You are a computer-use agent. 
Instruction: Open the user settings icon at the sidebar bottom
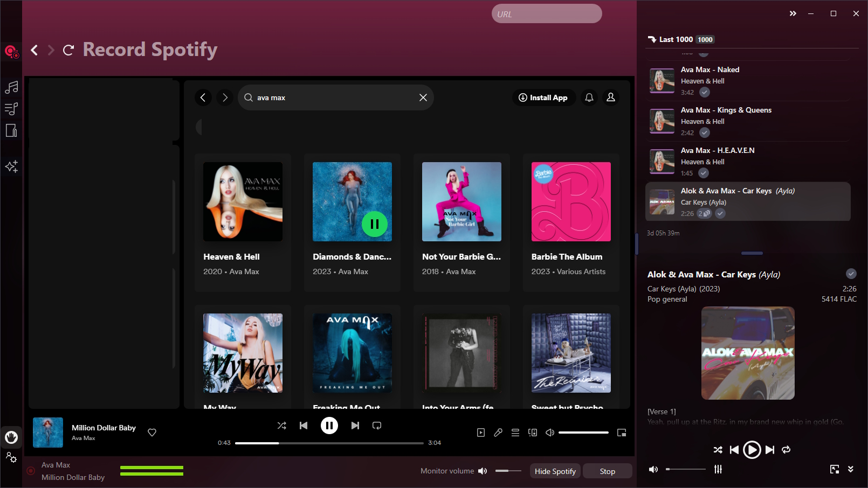(x=11, y=458)
